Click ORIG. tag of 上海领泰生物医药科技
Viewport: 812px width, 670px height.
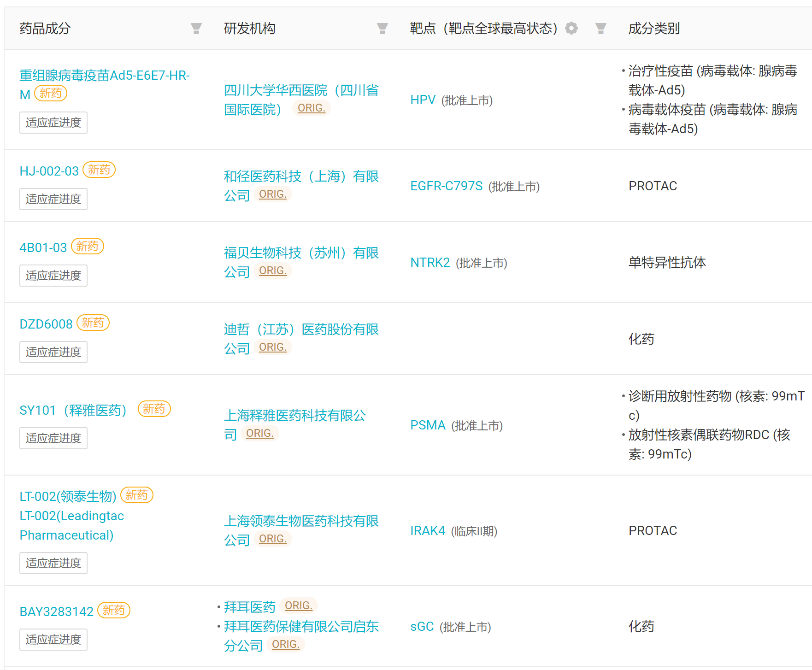(273, 539)
